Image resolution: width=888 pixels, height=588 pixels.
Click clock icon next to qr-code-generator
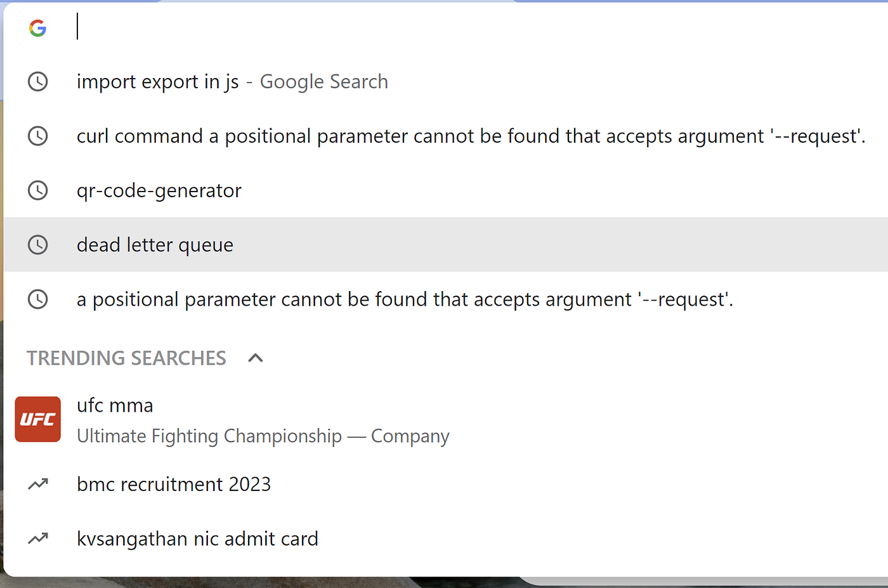38,190
